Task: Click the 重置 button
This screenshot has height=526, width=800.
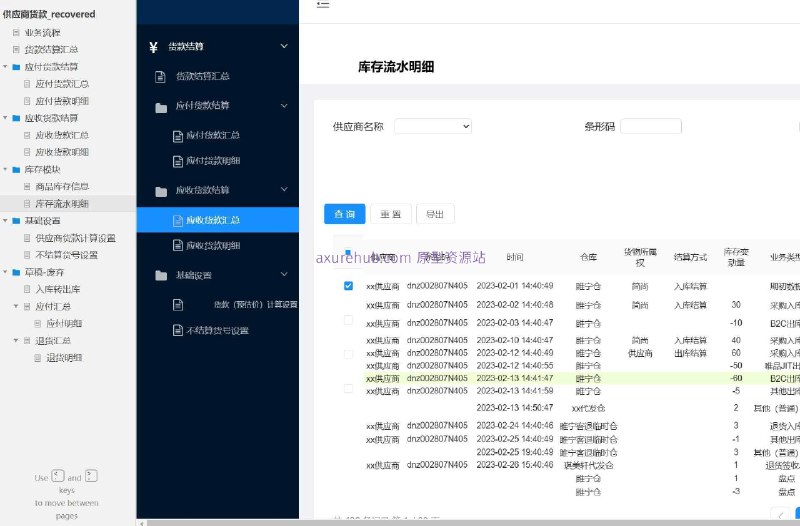Action: pos(391,214)
